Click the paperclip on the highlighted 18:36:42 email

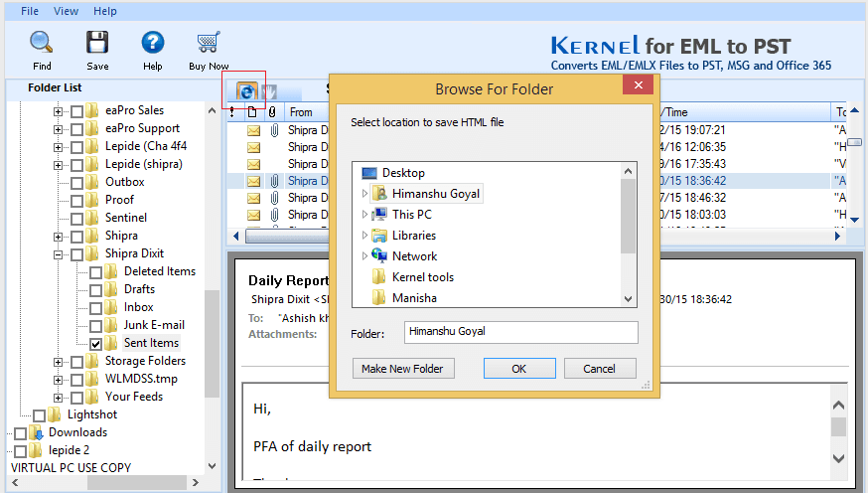coord(274,181)
